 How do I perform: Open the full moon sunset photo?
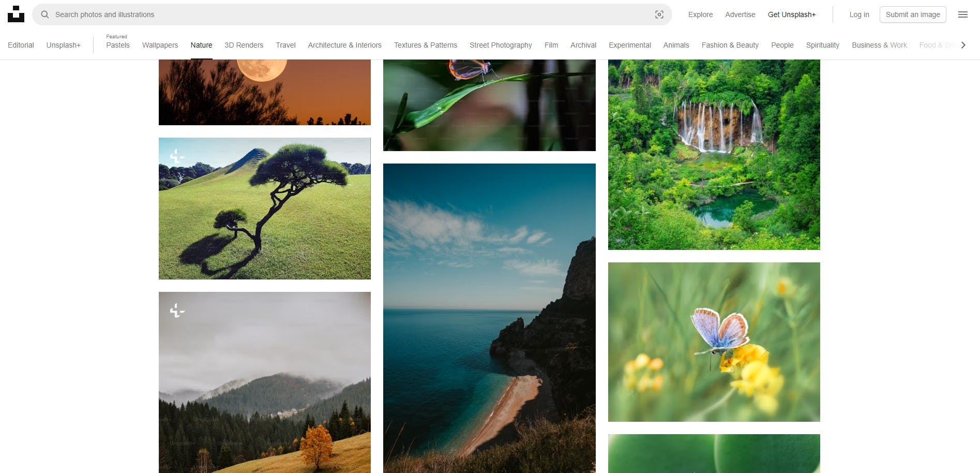[265, 92]
